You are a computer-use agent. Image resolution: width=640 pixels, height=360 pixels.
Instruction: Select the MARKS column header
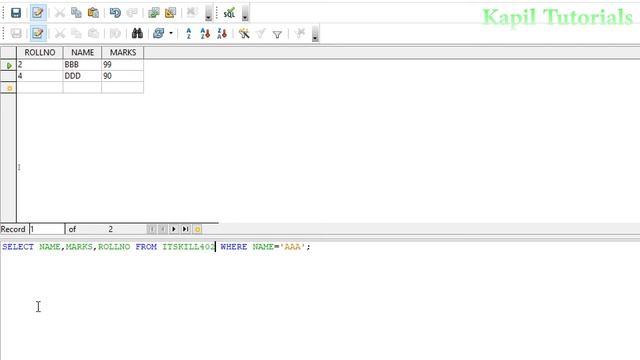click(123, 52)
